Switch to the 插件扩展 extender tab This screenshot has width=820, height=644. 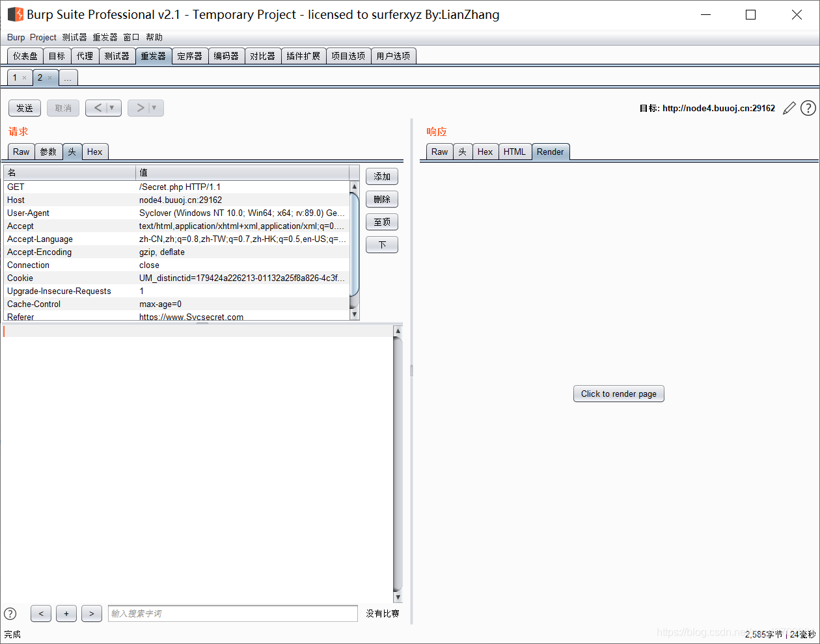pyautogui.click(x=303, y=56)
